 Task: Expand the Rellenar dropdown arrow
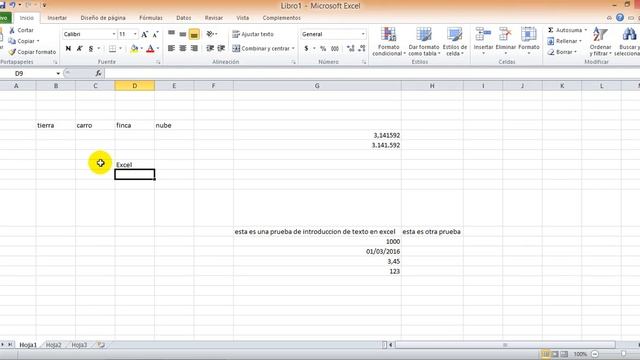(x=580, y=41)
